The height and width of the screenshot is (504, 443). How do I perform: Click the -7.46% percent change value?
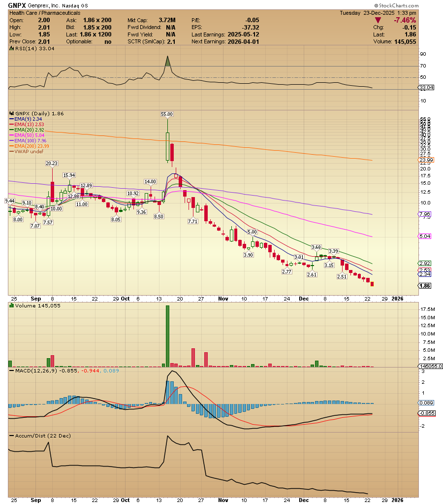click(x=405, y=20)
